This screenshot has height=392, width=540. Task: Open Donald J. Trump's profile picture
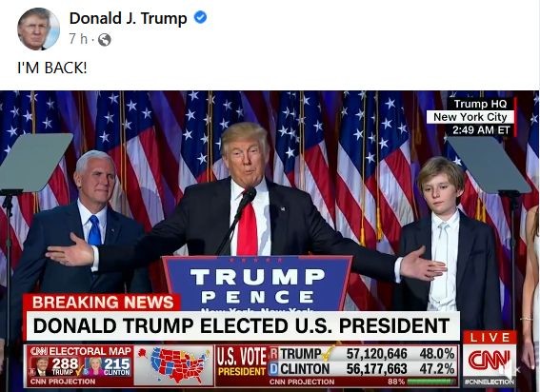tap(38, 29)
